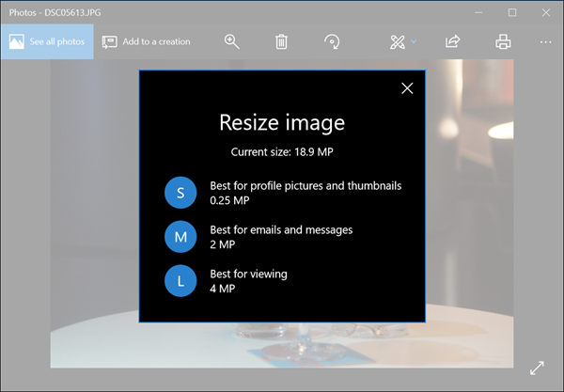Close the Resize image dialog
This screenshot has width=564, height=392.
(407, 88)
